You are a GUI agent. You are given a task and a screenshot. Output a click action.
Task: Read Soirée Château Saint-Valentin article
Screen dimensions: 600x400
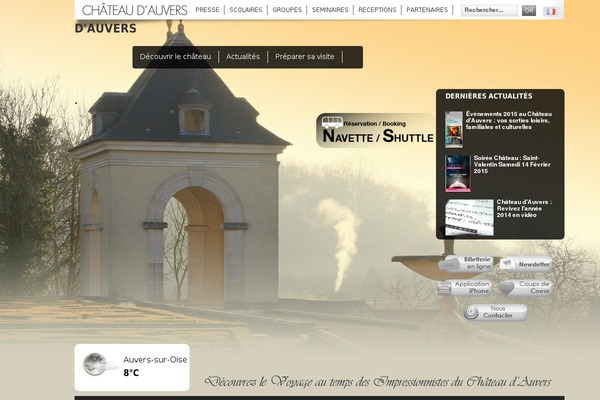pos(512,165)
